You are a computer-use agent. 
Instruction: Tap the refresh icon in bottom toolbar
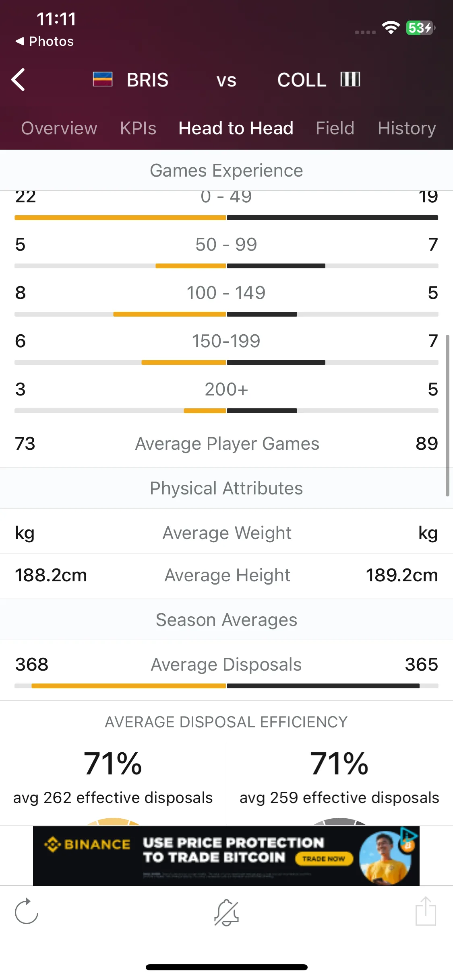tap(26, 911)
